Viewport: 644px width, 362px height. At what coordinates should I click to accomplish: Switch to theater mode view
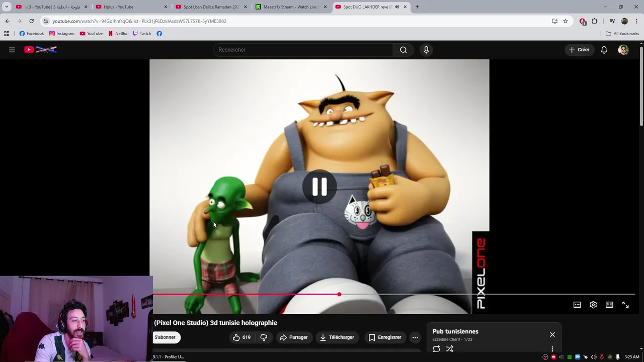(609, 305)
